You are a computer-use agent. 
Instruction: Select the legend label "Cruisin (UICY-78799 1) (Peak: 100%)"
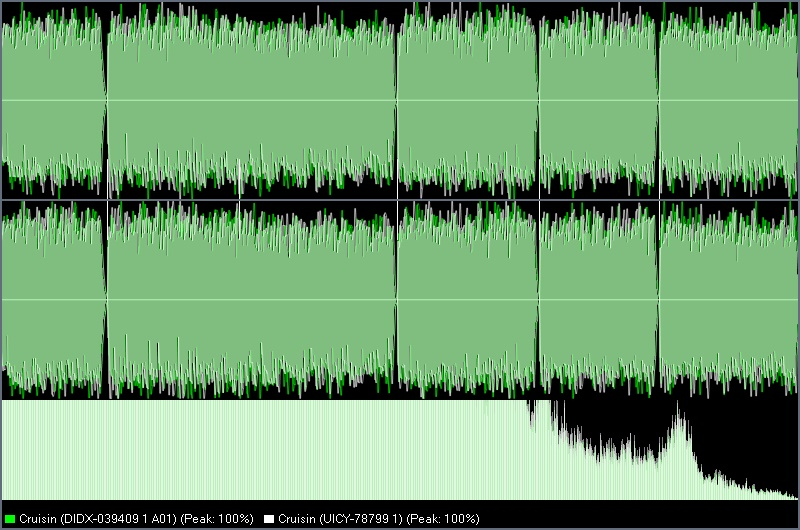(379, 519)
